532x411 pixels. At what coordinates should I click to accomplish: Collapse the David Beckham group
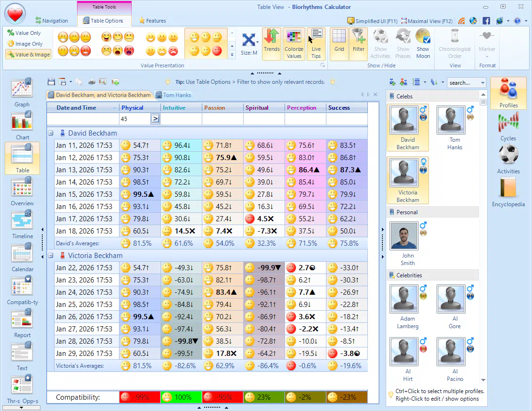point(51,133)
